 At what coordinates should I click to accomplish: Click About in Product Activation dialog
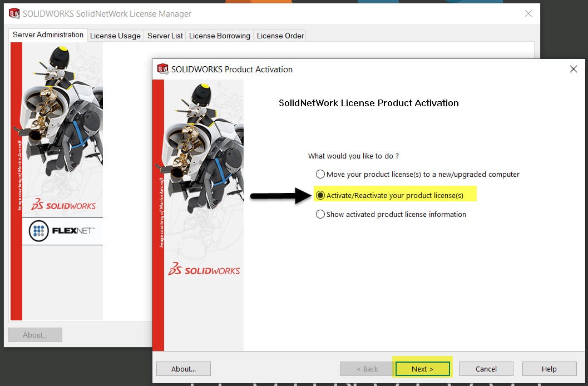(184, 369)
